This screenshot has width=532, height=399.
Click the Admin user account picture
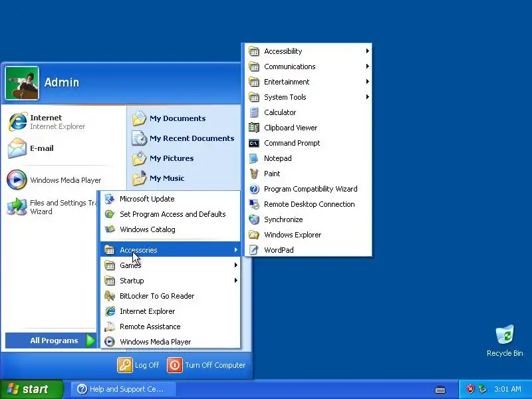(x=22, y=83)
